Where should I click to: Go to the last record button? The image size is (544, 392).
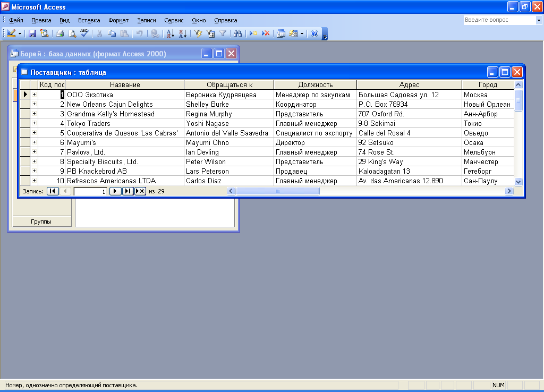click(127, 191)
